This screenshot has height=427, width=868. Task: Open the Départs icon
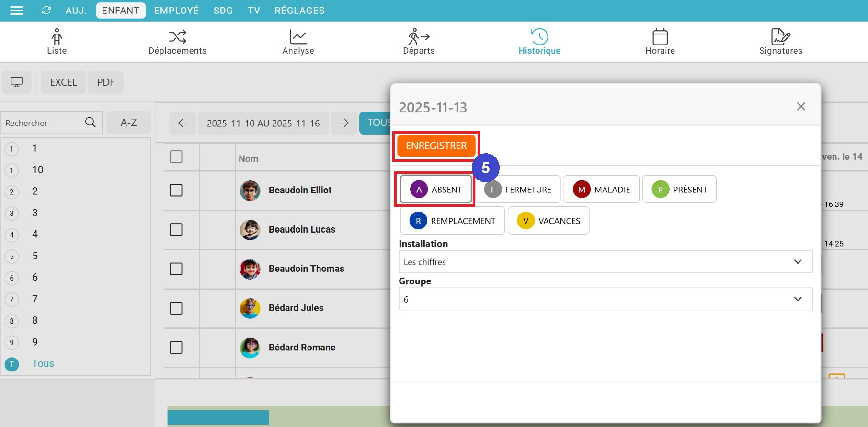[419, 37]
